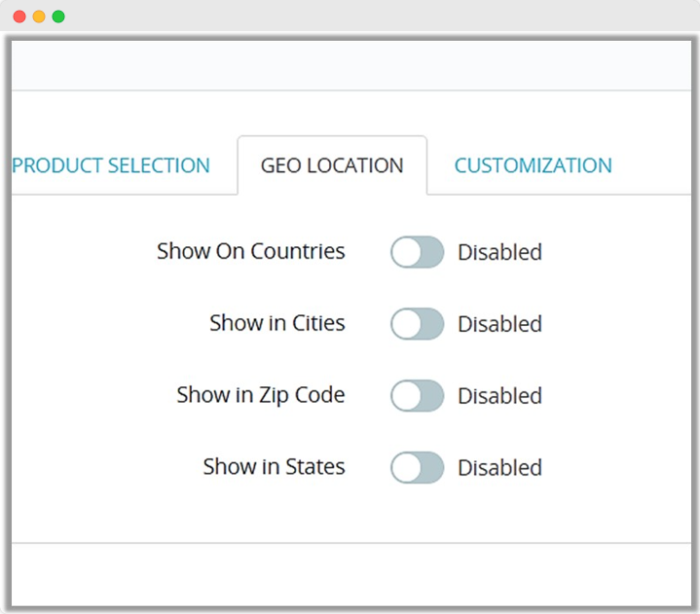700x614 pixels.
Task: Enable the Show in States toggle
Action: coord(417,468)
